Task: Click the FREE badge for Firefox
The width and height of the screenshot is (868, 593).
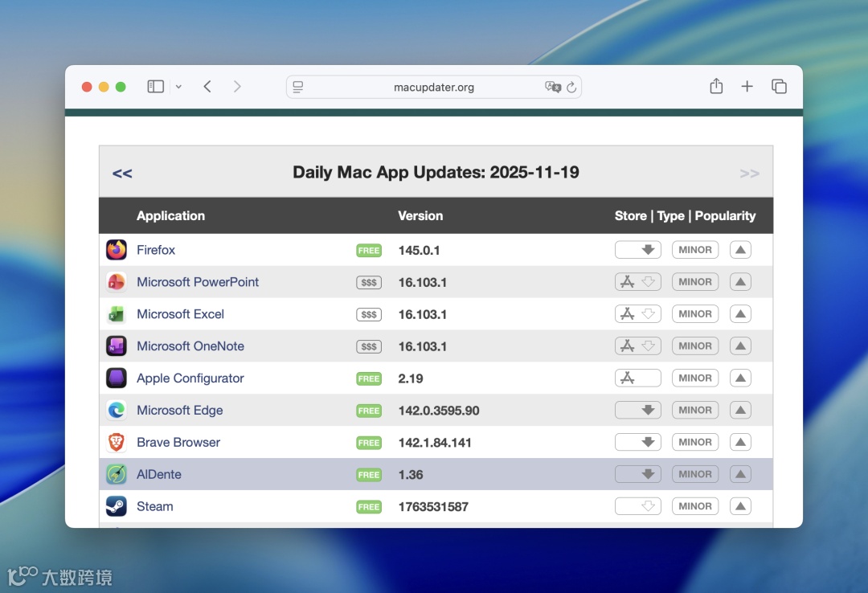Action: (369, 250)
